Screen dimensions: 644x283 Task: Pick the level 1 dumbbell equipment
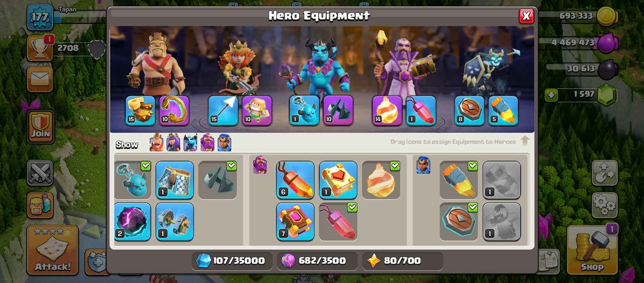click(x=175, y=222)
